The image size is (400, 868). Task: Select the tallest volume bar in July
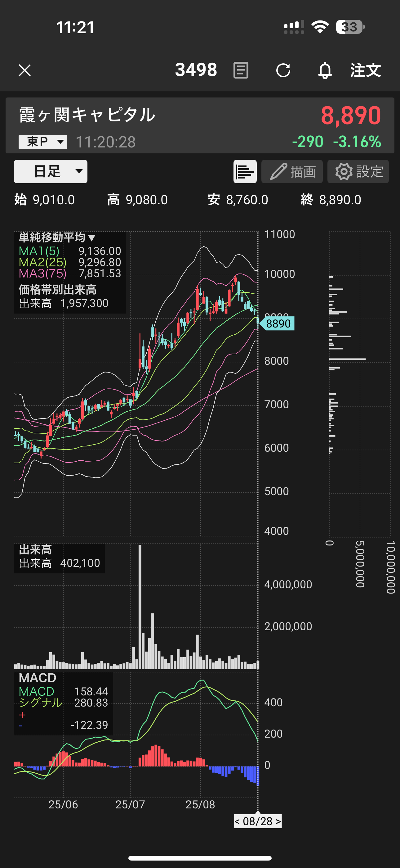pos(140,607)
